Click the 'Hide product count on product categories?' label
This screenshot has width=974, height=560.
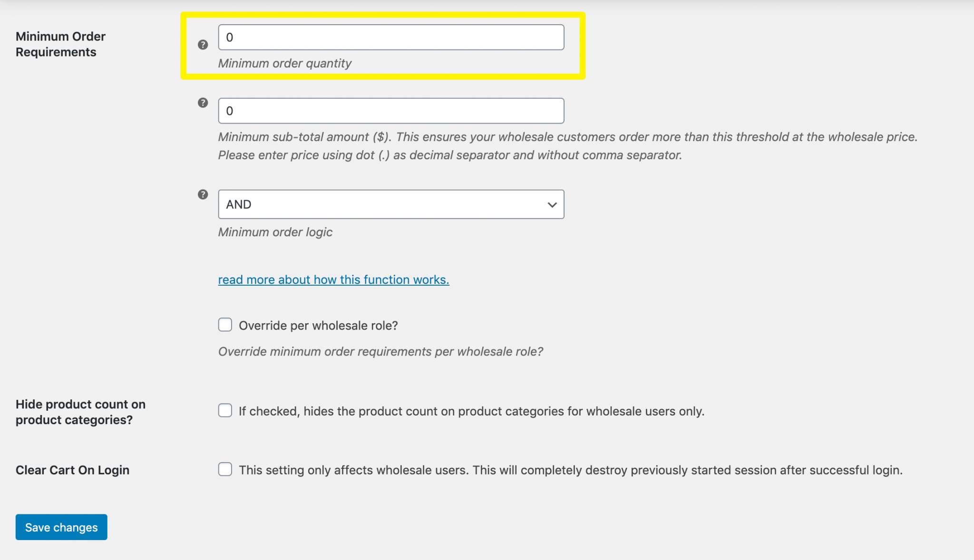80,412
